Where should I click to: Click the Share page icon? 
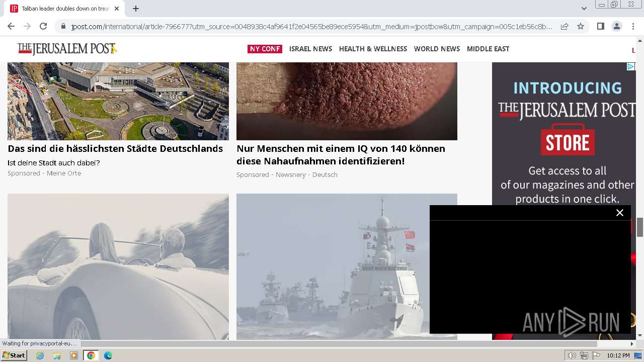tap(565, 26)
